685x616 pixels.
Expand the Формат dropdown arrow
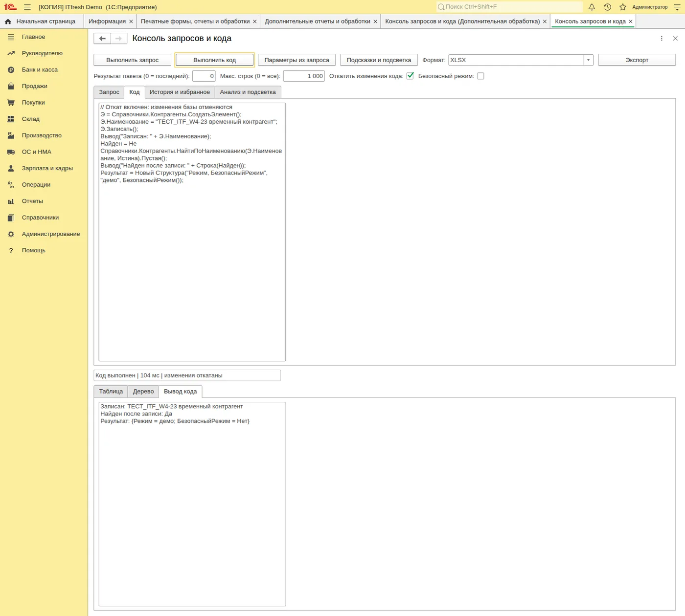(x=588, y=60)
